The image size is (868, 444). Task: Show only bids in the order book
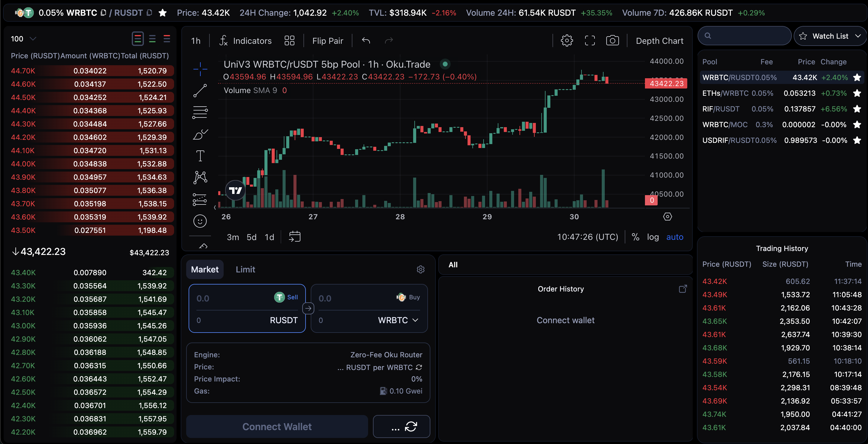pos(152,39)
